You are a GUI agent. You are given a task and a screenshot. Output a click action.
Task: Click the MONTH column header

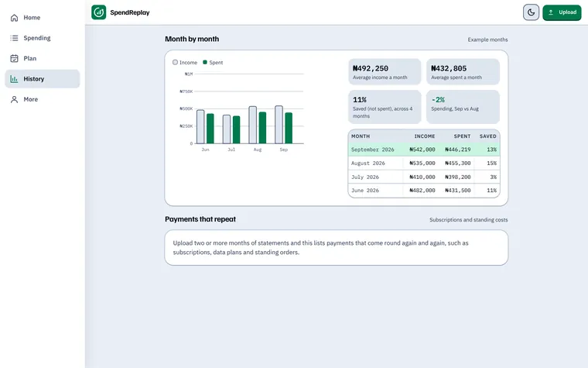point(361,136)
